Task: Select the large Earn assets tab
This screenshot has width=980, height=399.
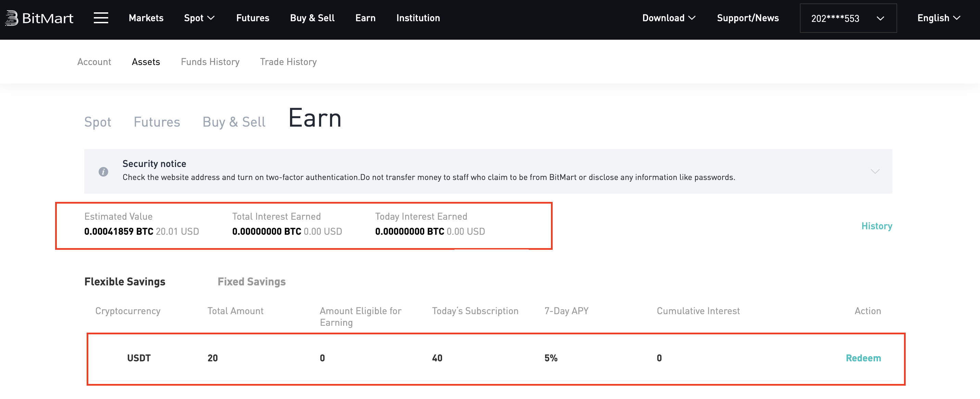Action: (315, 118)
